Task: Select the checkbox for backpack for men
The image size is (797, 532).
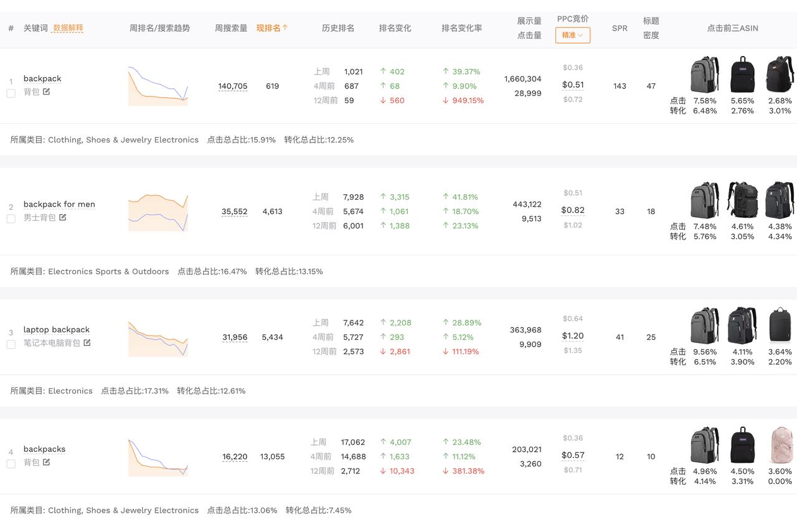Action: [11, 219]
